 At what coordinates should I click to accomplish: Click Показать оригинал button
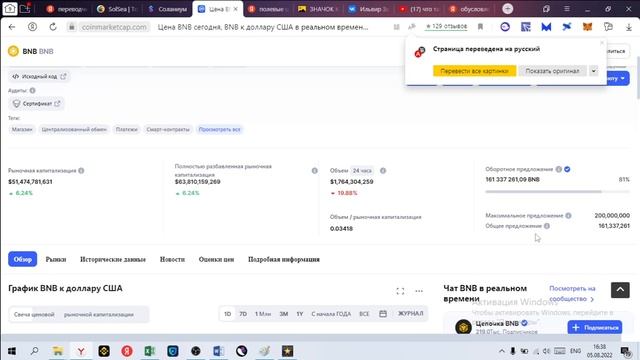point(552,71)
